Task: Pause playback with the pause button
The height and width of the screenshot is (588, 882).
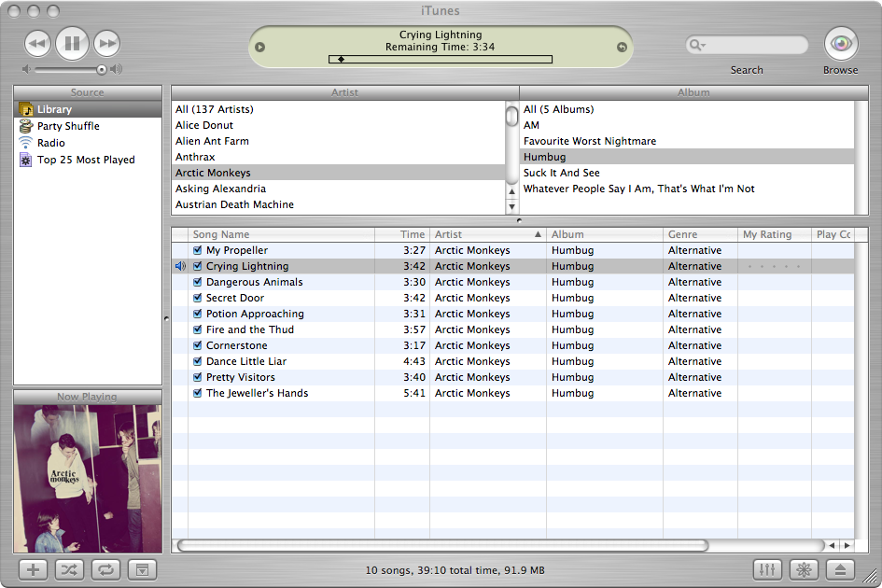Action: click(72, 43)
